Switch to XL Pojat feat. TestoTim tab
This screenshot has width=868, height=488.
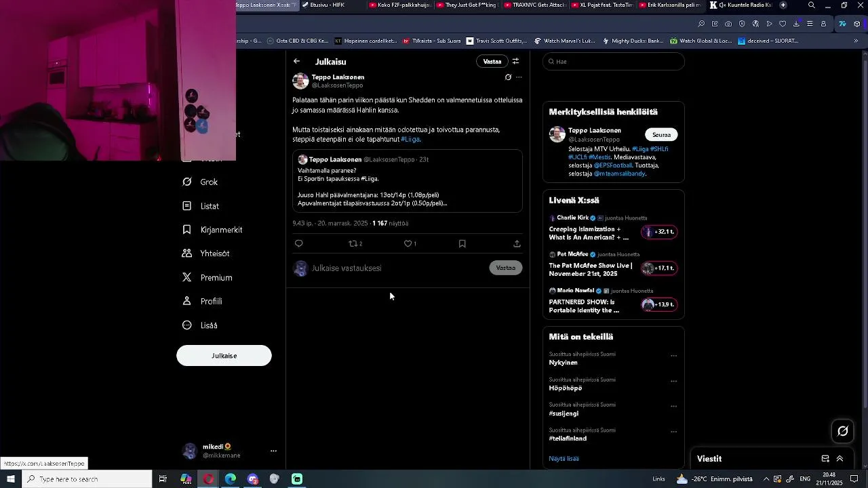click(x=604, y=5)
